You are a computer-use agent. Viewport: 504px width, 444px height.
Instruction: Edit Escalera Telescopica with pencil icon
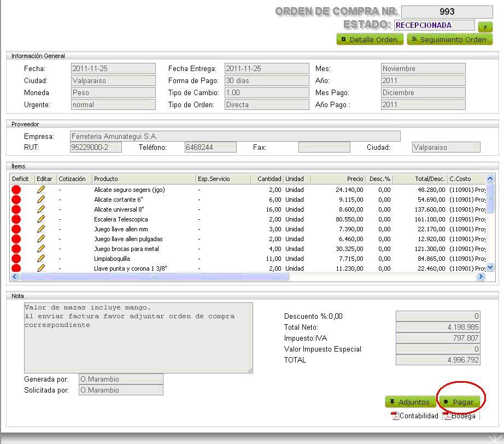(x=41, y=219)
